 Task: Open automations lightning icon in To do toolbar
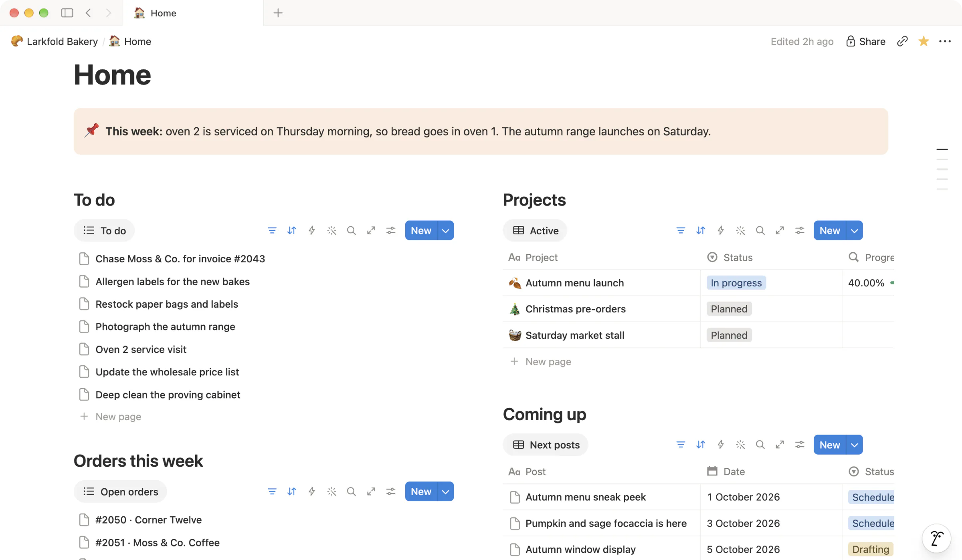[311, 230]
